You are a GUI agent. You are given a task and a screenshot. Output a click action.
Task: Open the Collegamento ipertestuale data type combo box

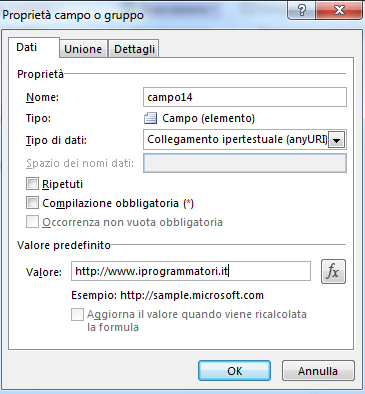pyautogui.click(x=245, y=139)
